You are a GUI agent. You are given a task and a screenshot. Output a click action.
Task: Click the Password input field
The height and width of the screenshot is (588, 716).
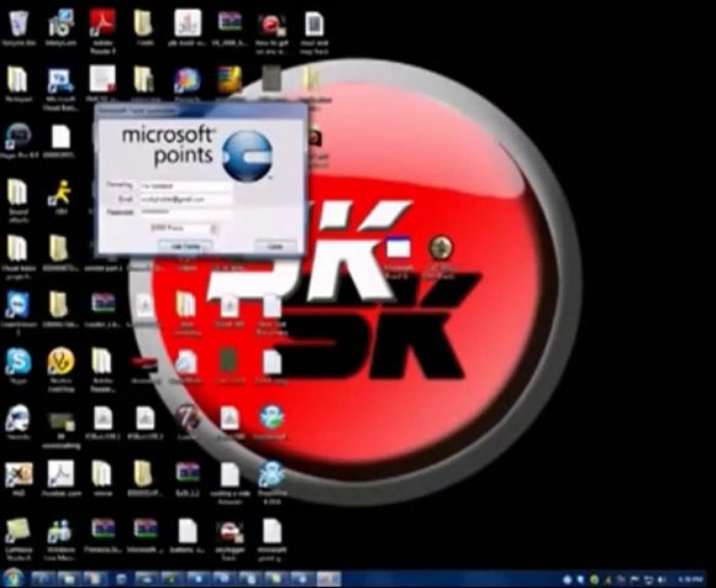[x=186, y=211]
